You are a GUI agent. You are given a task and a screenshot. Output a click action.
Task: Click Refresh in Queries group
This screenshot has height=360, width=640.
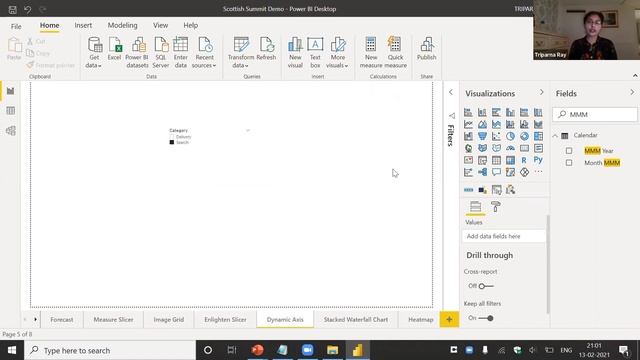point(266,49)
